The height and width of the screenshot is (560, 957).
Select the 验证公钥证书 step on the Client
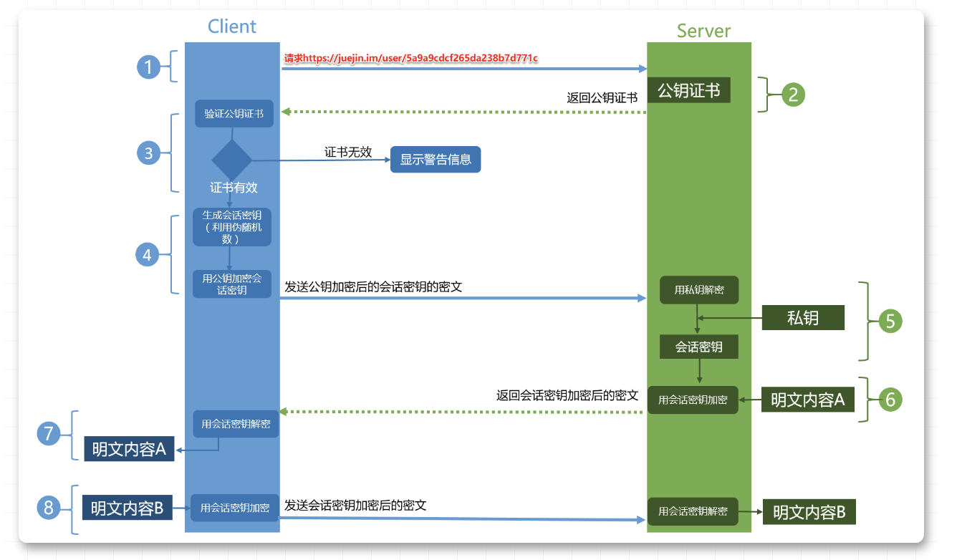pos(234,113)
